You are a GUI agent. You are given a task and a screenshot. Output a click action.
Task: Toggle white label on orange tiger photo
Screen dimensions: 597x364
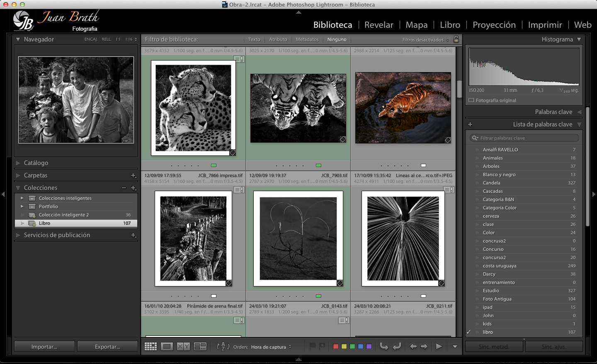(x=423, y=165)
